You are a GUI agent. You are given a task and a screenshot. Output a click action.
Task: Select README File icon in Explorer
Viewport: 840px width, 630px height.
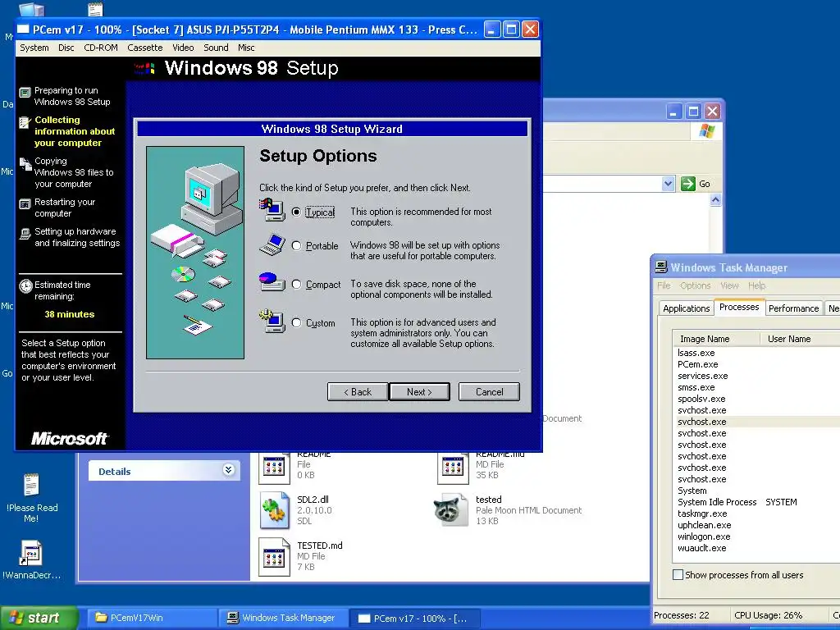point(274,467)
